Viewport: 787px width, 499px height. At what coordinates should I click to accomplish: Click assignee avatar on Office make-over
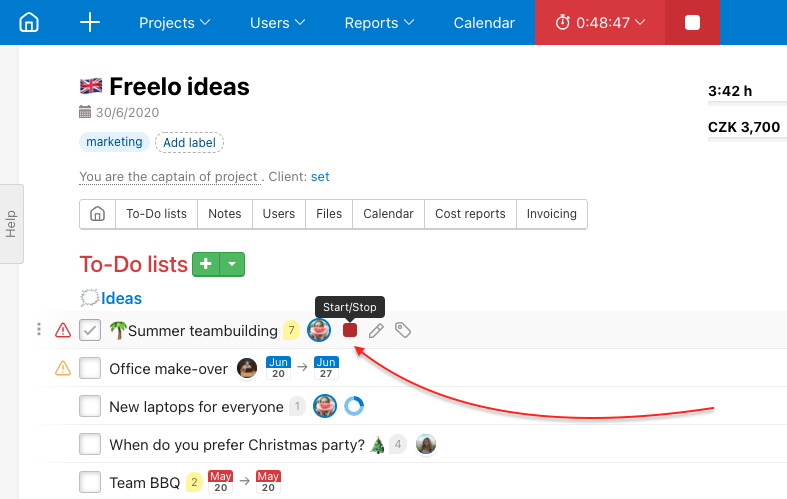247,368
